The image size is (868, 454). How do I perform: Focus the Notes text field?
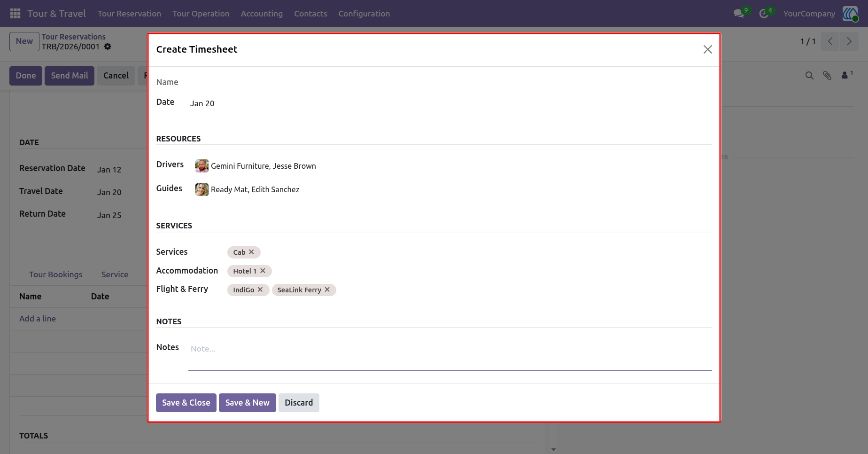(x=450, y=356)
